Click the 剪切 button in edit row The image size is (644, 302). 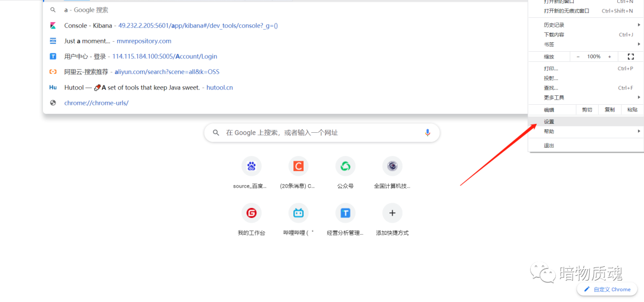point(587,110)
